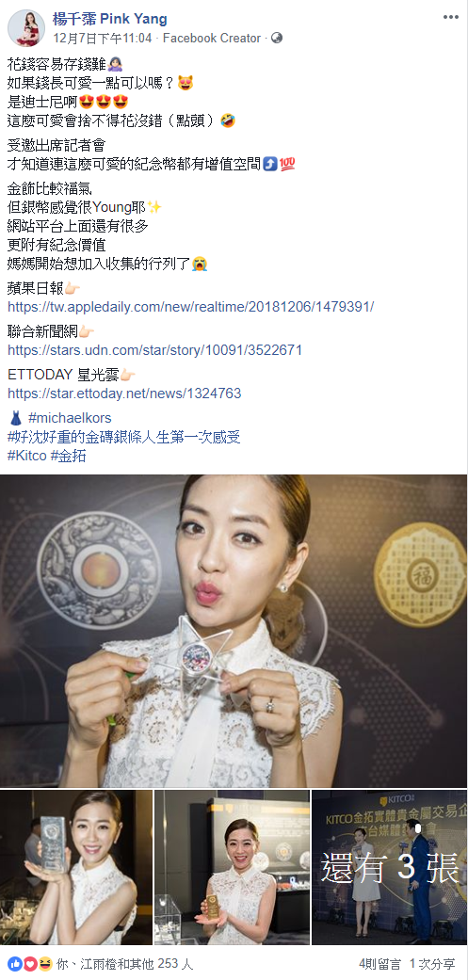This screenshot has height=980, width=468.
Task: Open the star.ettoday.net news link
Action: coord(124,394)
